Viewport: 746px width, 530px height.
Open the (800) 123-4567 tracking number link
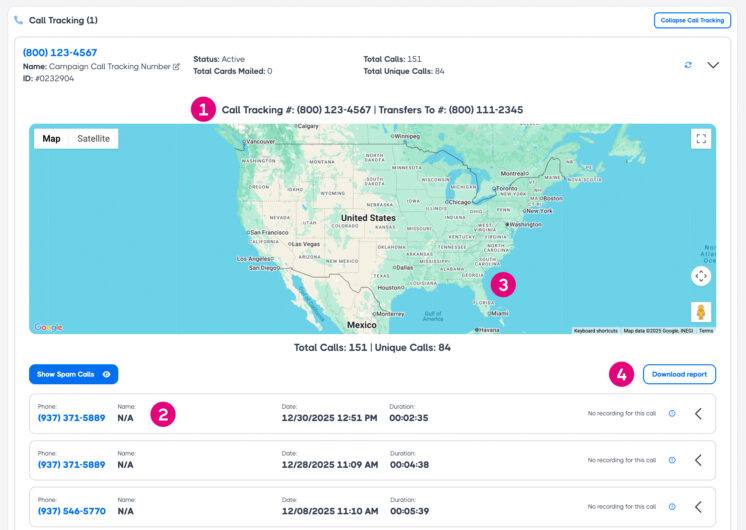click(x=60, y=52)
